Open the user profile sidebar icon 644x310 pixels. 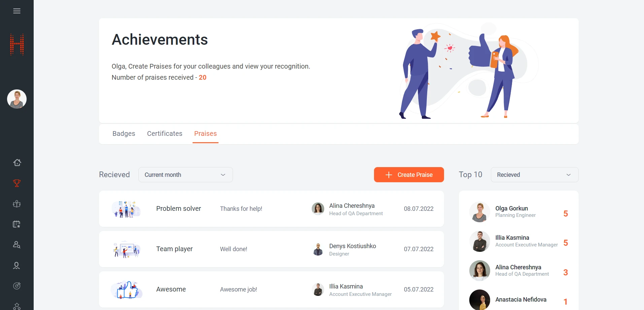click(17, 266)
